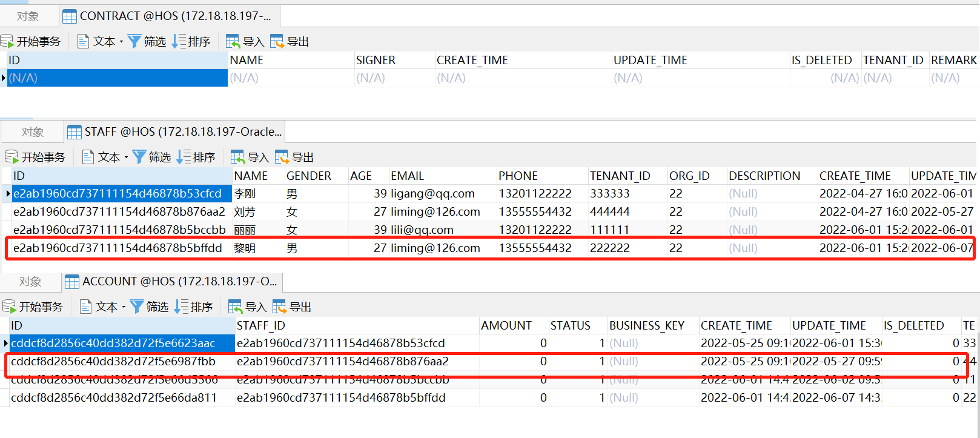980x438 pixels.
Task: Click SIGNER column header in CONTRACT table
Action: [376, 60]
